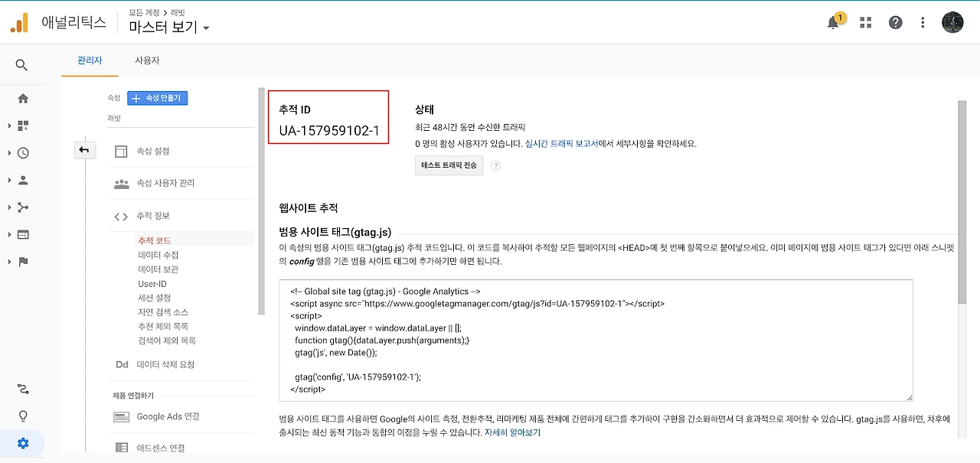Screen dimensions: 980x463
Task: Select User-ID submenu item
Action: pyautogui.click(x=152, y=284)
